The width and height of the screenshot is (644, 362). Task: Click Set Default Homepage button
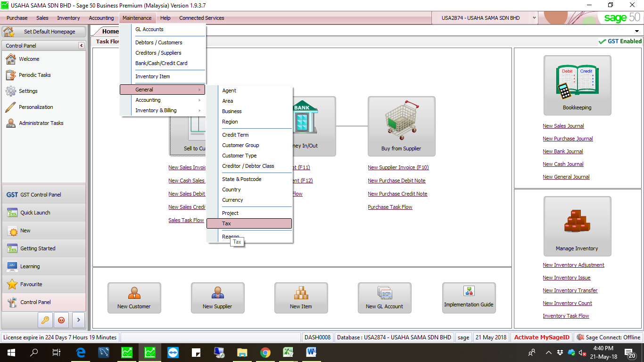click(x=44, y=32)
